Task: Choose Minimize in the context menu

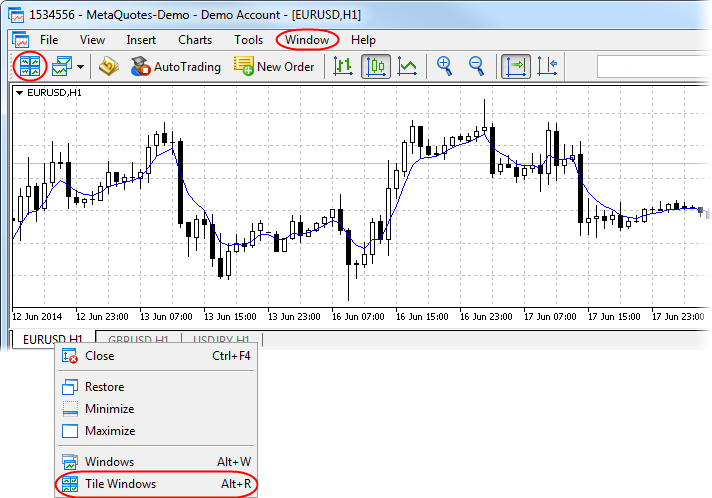Action: click(x=156, y=409)
